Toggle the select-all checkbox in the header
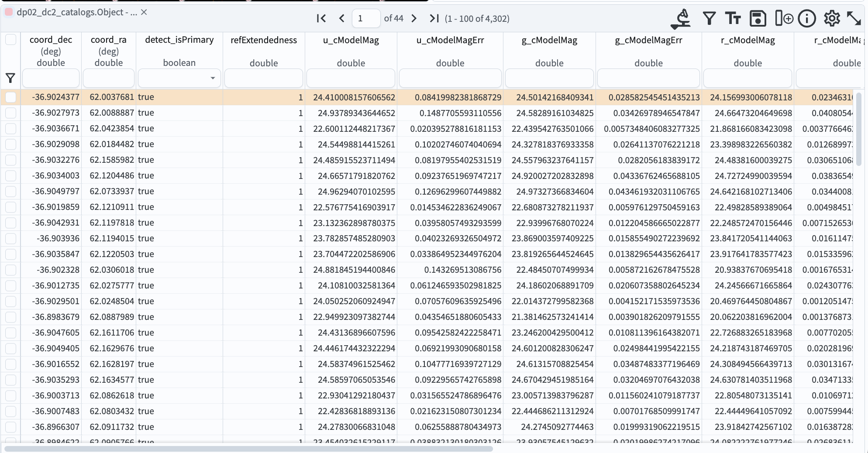Screen dimensions: 868x453 pos(10,39)
